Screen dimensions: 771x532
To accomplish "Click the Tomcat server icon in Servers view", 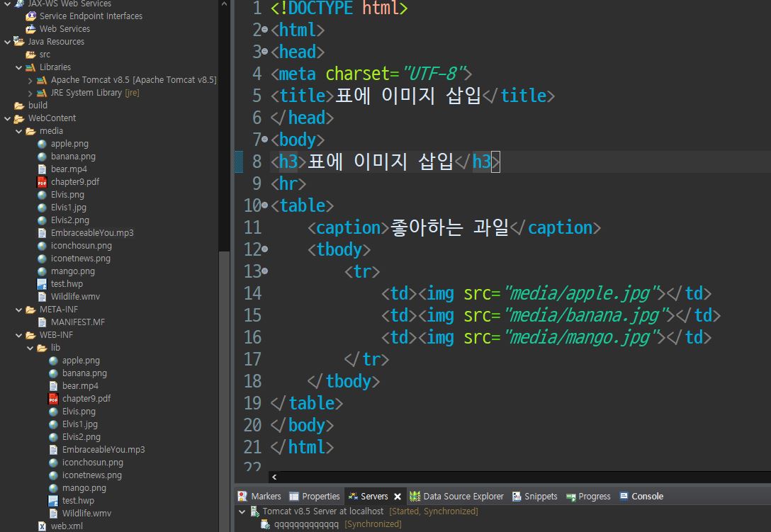I will (253, 511).
